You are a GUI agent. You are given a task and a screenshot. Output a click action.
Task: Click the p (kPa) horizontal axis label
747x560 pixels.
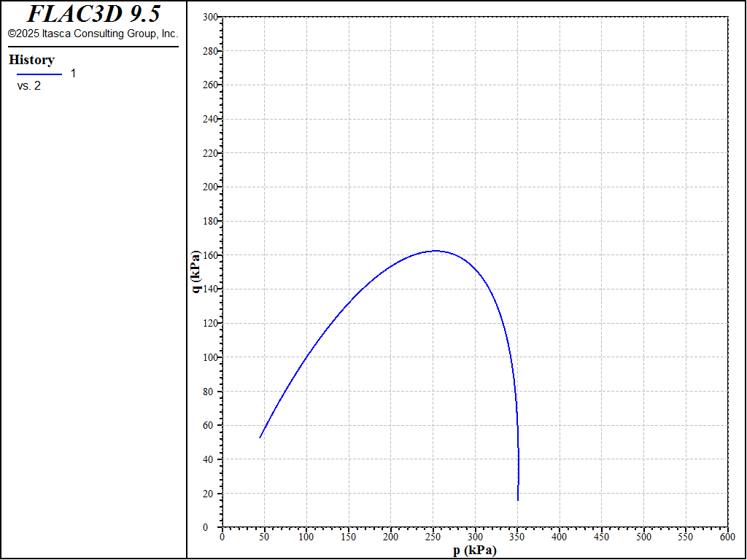474,551
